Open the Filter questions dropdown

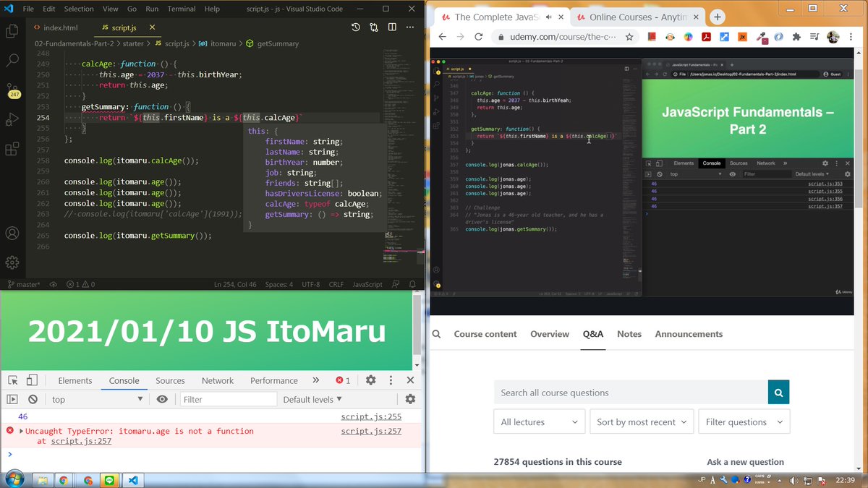click(744, 421)
